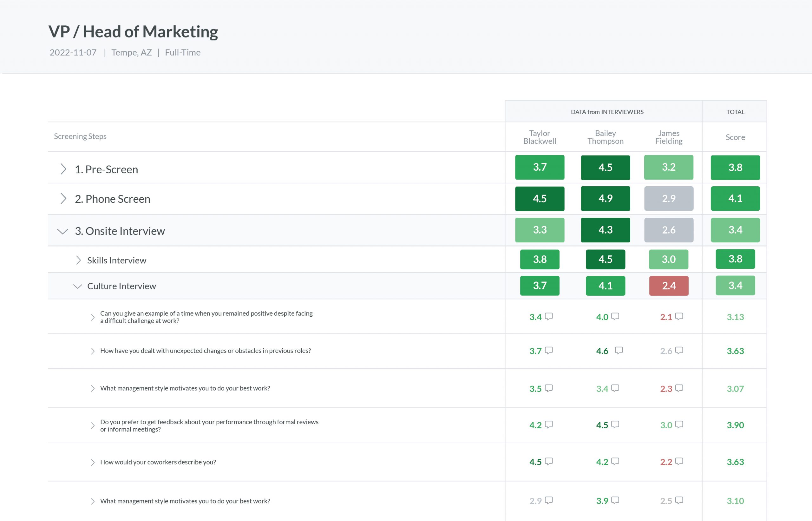Click red 2.4 Culture Interview score tile
812x521 pixels.
pos(668,286)
